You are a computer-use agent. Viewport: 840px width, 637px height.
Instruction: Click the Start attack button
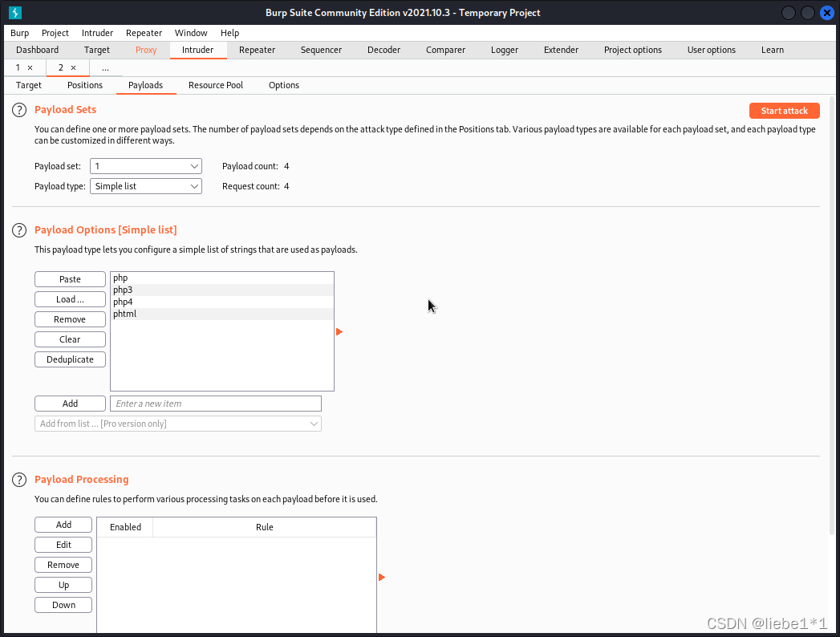click(785, 111)
